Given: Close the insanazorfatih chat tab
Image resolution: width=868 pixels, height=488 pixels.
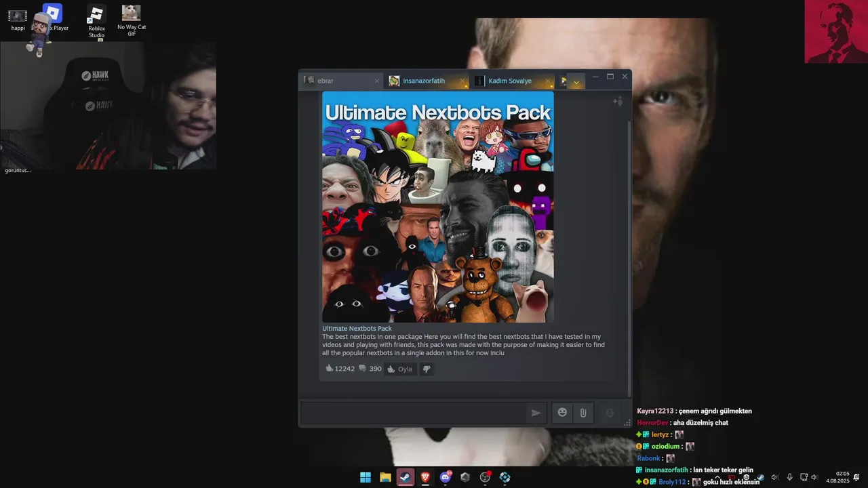Looking at the screenshot, I should coord(463,81).
